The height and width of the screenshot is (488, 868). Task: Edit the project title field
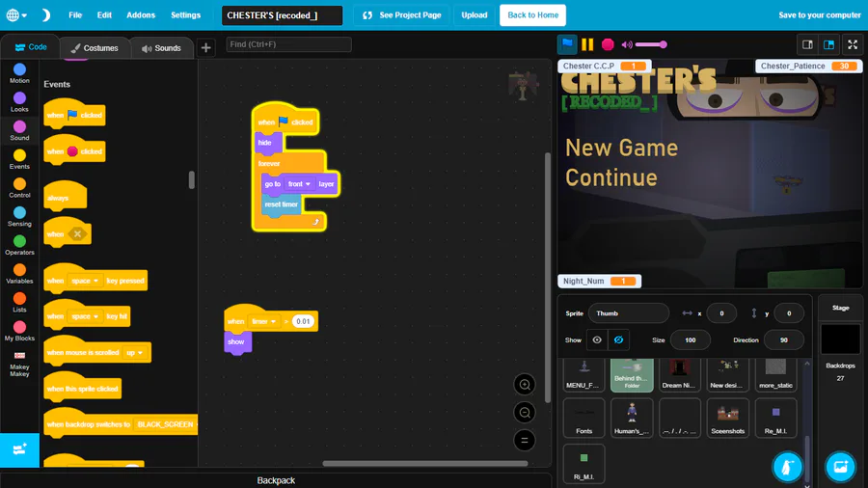282,15
